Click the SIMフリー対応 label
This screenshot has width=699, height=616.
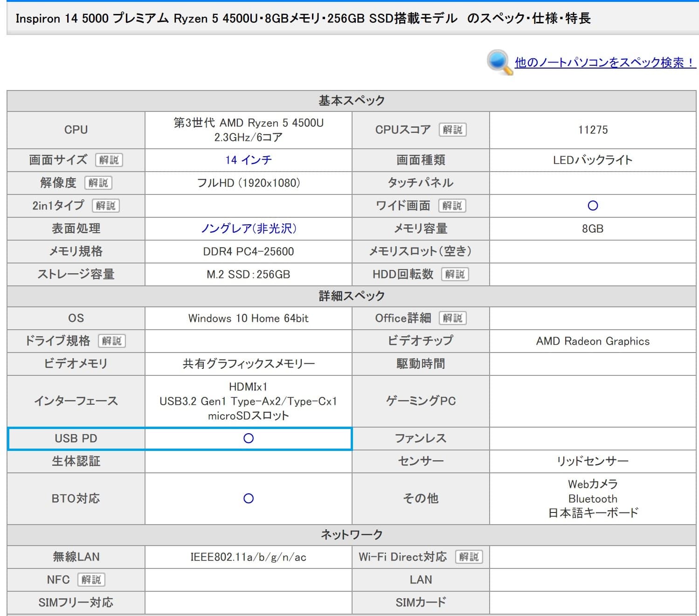76,602
